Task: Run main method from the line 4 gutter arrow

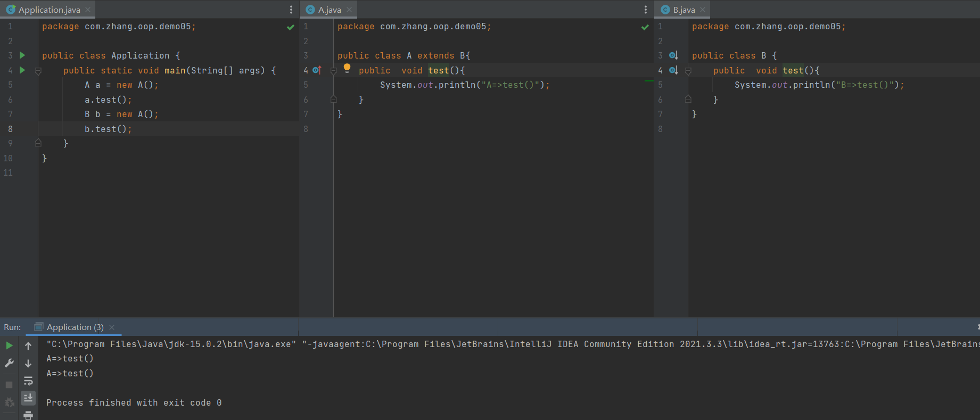Action: click(22, 70)
